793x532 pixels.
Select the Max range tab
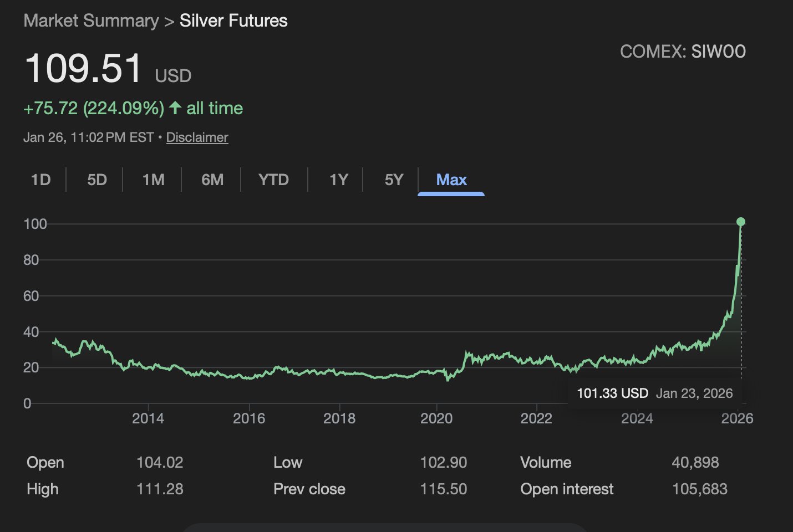tap(451, 180)
